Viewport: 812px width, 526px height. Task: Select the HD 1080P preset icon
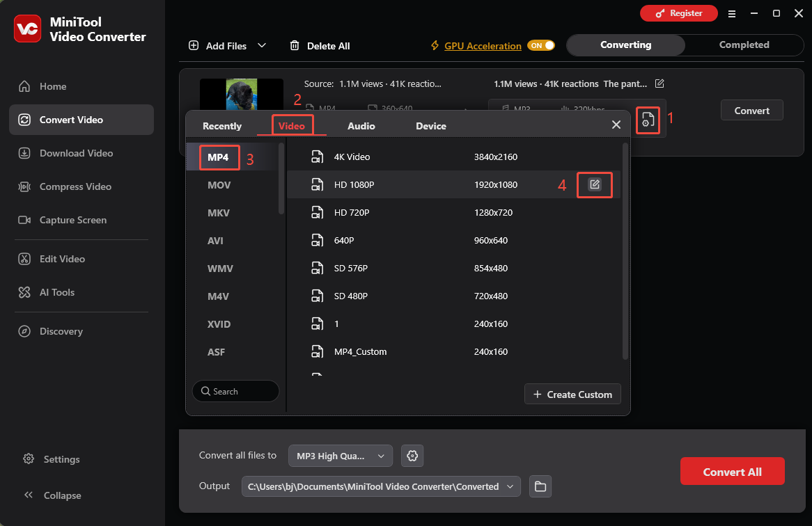tap(317, 184)
